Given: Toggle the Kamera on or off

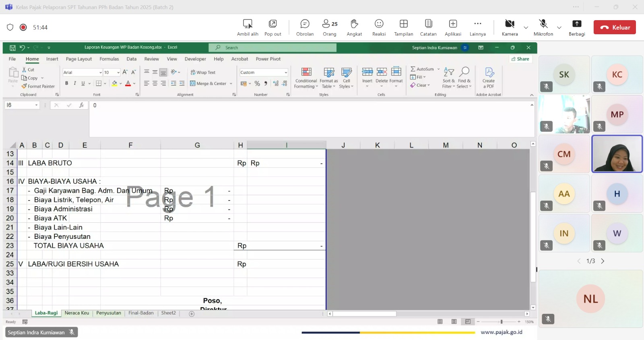Looking at the screenshot, I should click(510, 27).
